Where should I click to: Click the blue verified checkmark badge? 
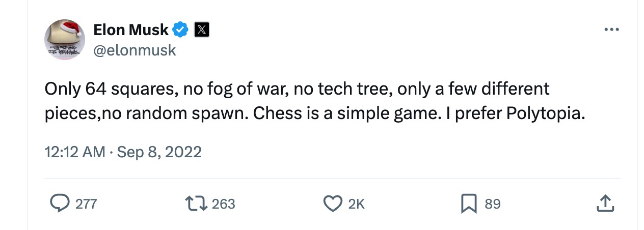(180, 30)
